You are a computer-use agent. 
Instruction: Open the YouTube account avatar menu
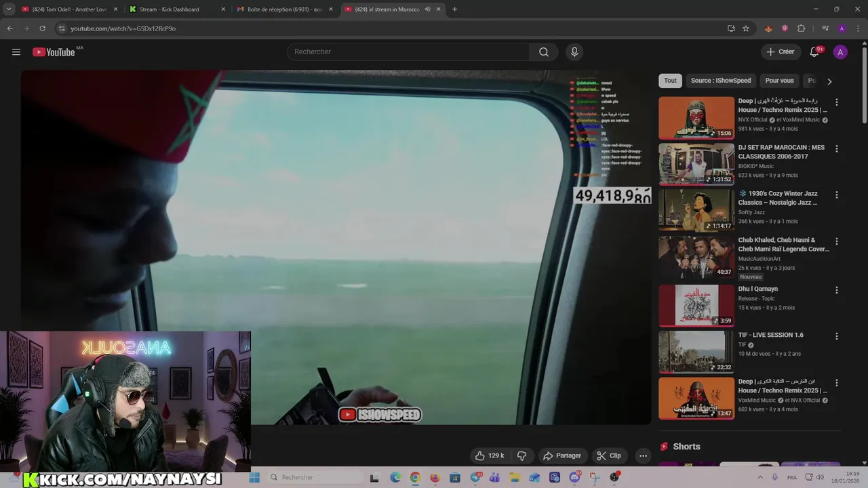point(840,52)
